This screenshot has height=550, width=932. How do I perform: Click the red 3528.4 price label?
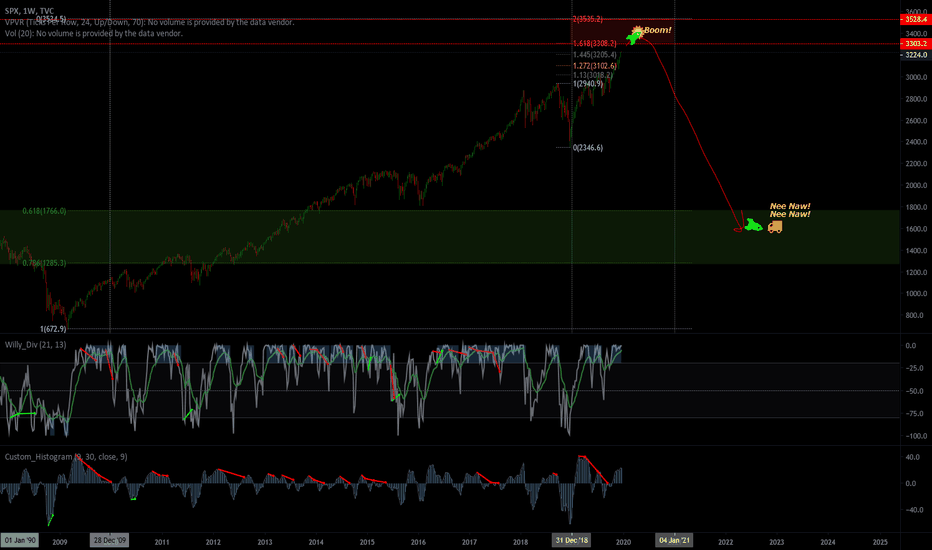click(x=916, y=20)
